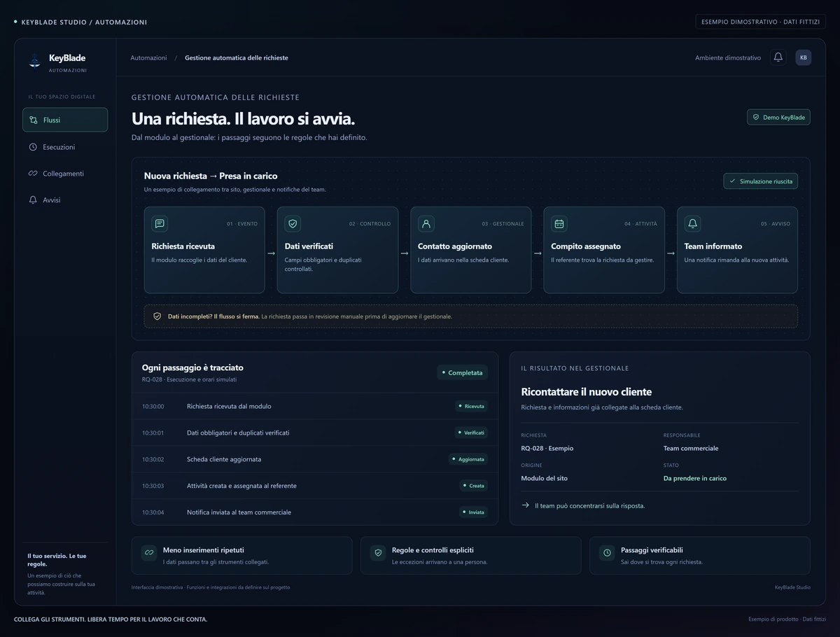Click checkmark icon in Simulazione riuscita badge
The image size is (840, 637).
(x=733, y=181)
